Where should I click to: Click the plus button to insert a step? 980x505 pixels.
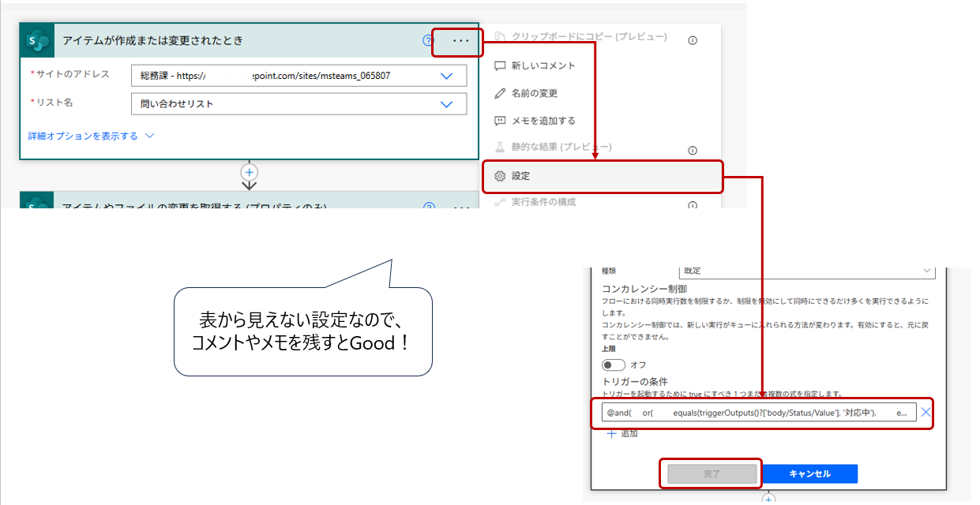pos(250,172)
